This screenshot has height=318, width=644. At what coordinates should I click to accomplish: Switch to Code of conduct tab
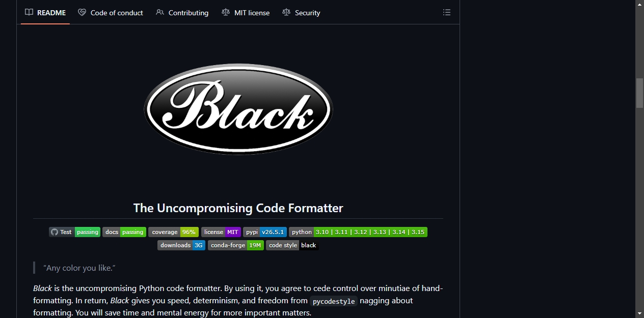tap(111, 13)
